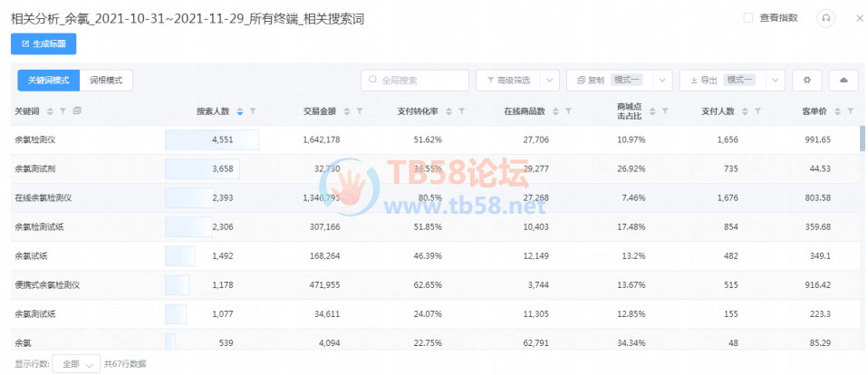Select keyword 余氯检测仪
This screenshot has height=375, width=868.
pyautogui.click(x=34, y=139)
